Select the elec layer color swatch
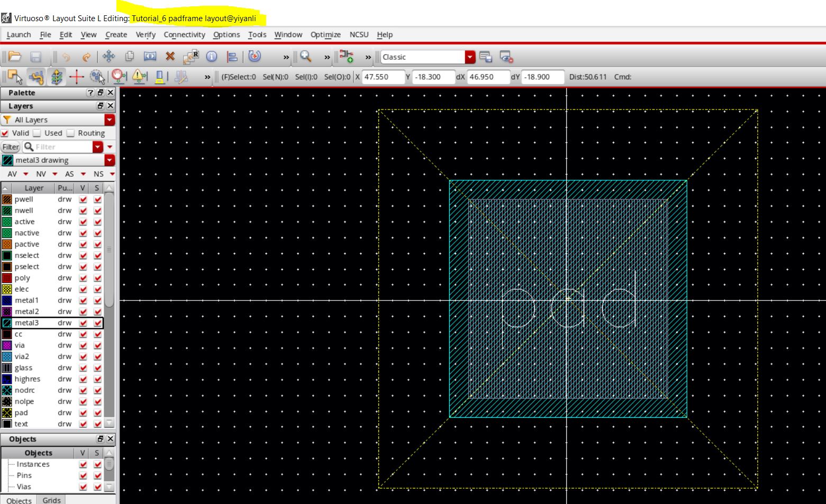Screen dimensions: 826x504 coord(7,289)
